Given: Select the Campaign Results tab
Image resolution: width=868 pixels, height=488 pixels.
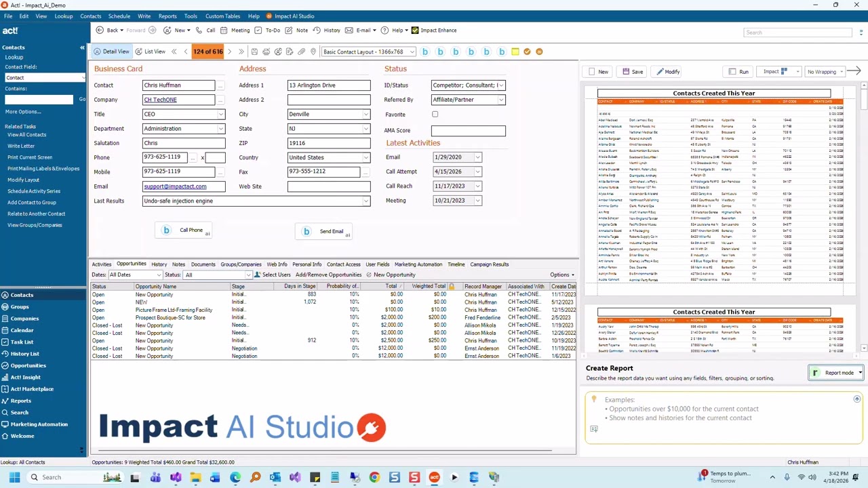Looking at the screenshot, I should click(x=489, y=264).
